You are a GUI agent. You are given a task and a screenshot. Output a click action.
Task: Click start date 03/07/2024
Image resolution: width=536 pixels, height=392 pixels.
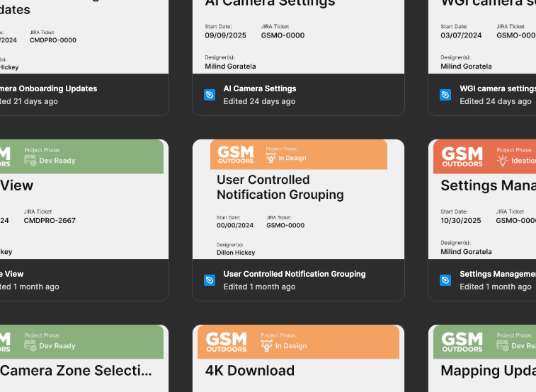click(461, 35)
